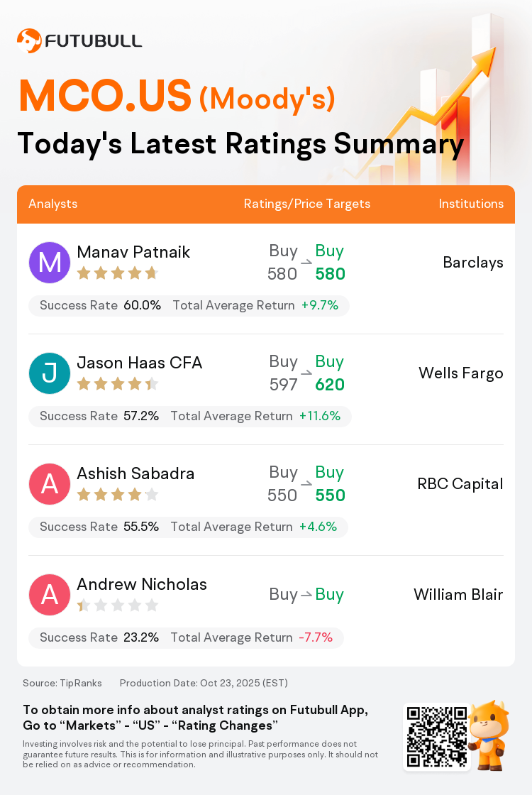The height and width of the screenshot is (795, 532).
Task: Click Andrew Nicholas's star rating
Action: (x=117, y=605)
